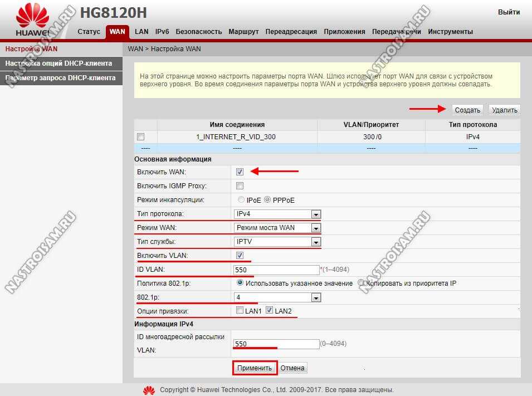The height and width of the screenshot is (396, 532).
Task: Enable the Включить IGMP Proxy checkbox
Action: click(240, 185)
